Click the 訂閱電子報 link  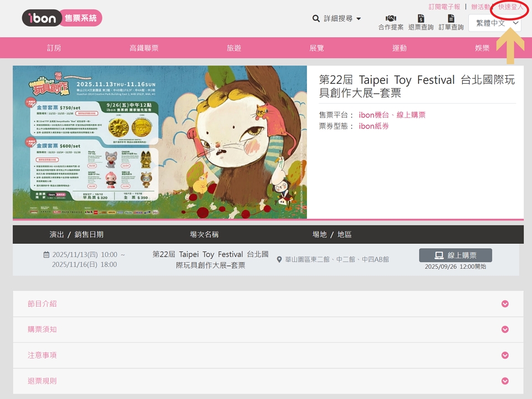click(444, 7)
